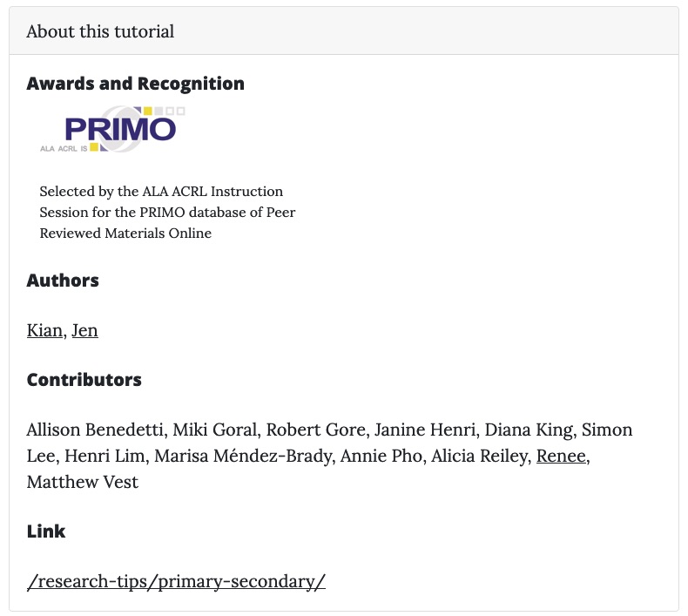The width and height of the screenshot is (688, 616).
Task: Click the name Annie Pho
Action: click(x=381, y=456)
